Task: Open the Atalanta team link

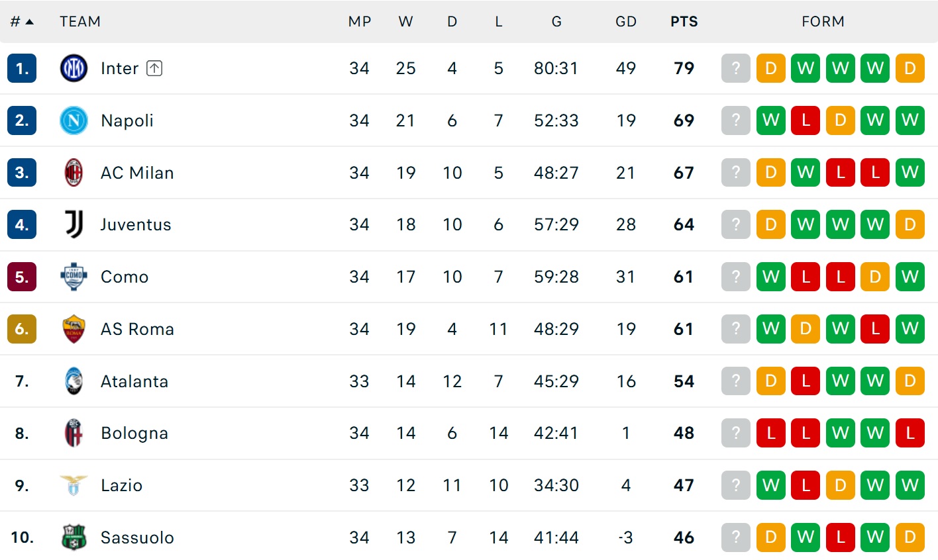Action: click(x=134, y=381)
